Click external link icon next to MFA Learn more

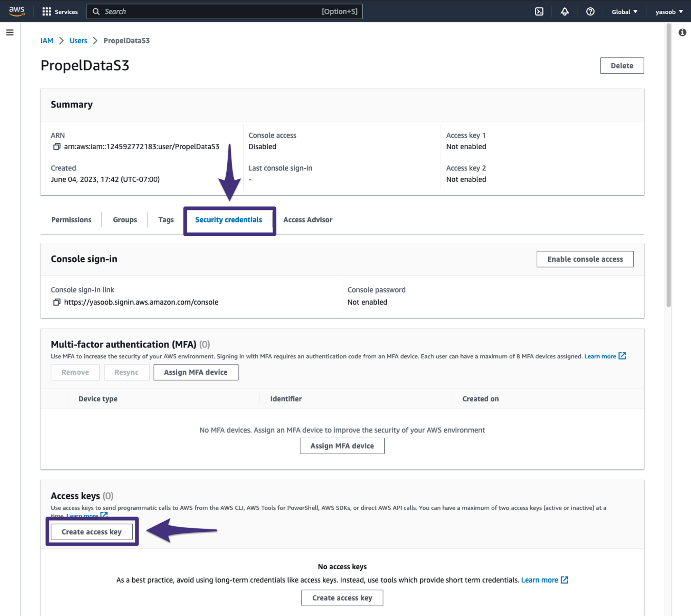(x=622, y=356)
